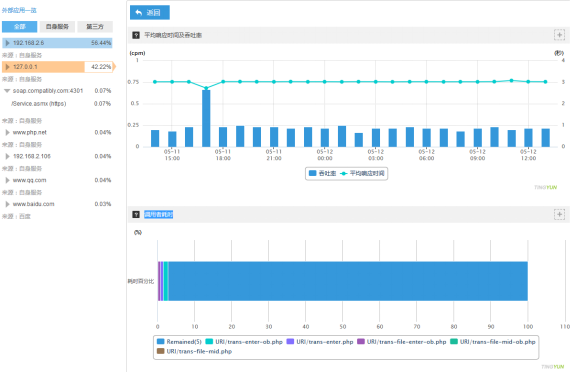Expand the 127.0.0.1 entry arrow
This screenshot has width=576, height=372.
7,67
